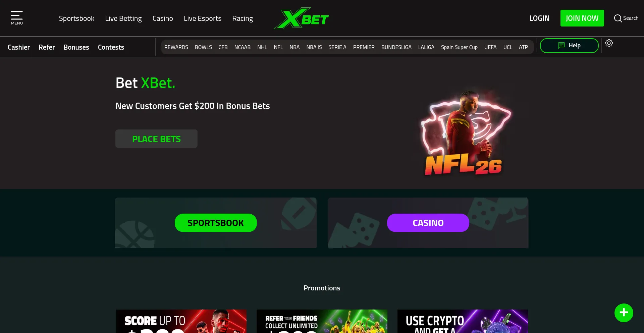Click the LOGIN link
The height and width of the screenshot is (333, 644).
coord(539,18)
